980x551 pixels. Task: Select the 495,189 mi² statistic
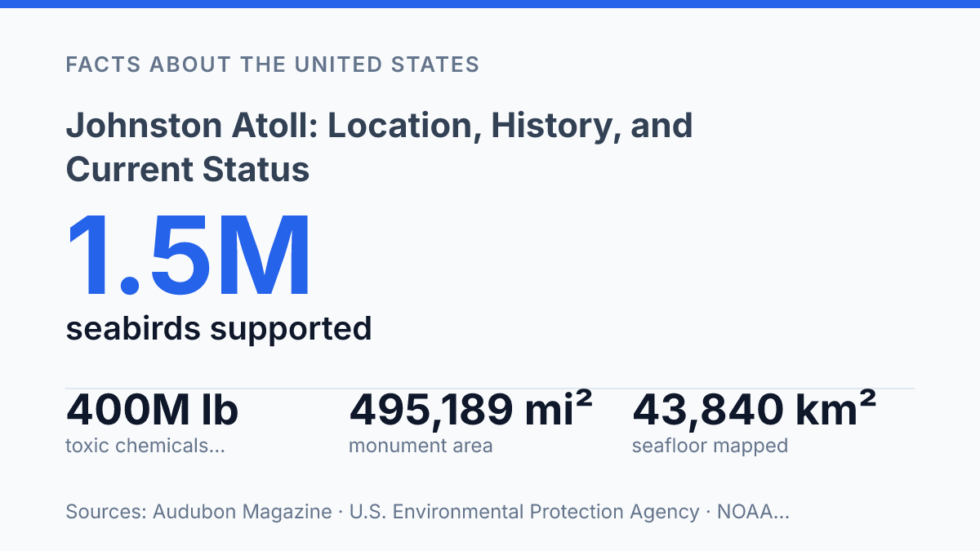point(470,410)
